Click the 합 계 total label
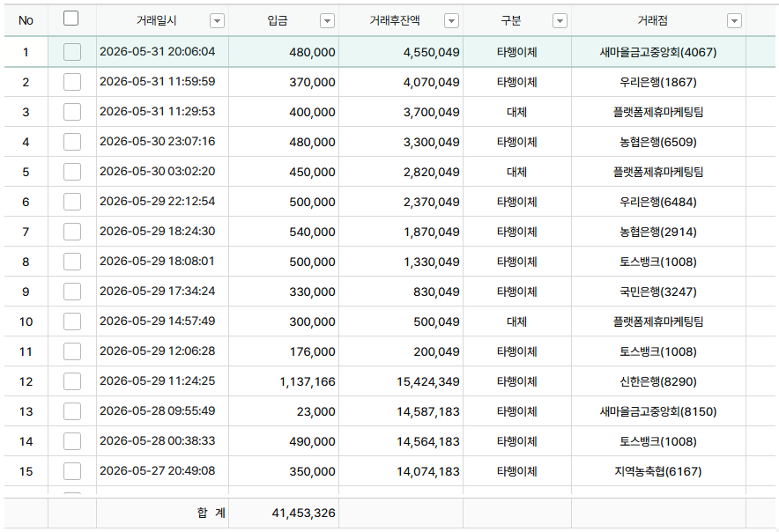This screenshot has width=779, height=532. 211,513
